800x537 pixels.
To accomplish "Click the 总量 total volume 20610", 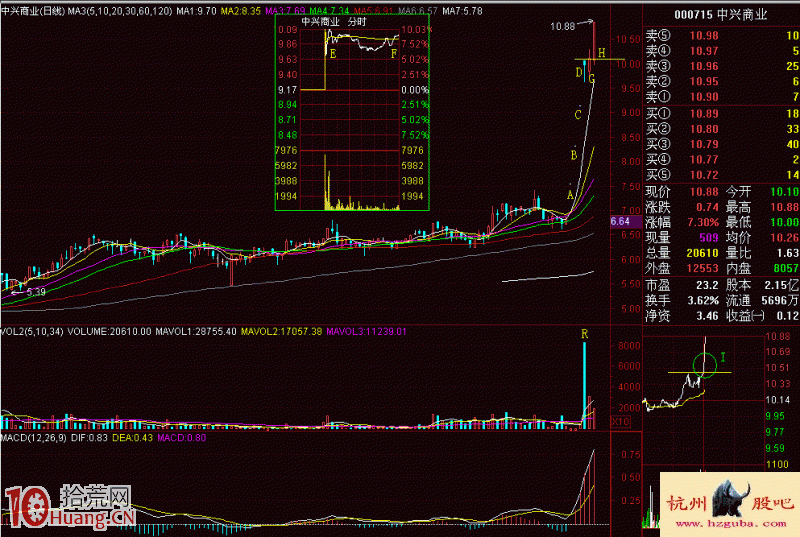I will (x=703, y=253).
